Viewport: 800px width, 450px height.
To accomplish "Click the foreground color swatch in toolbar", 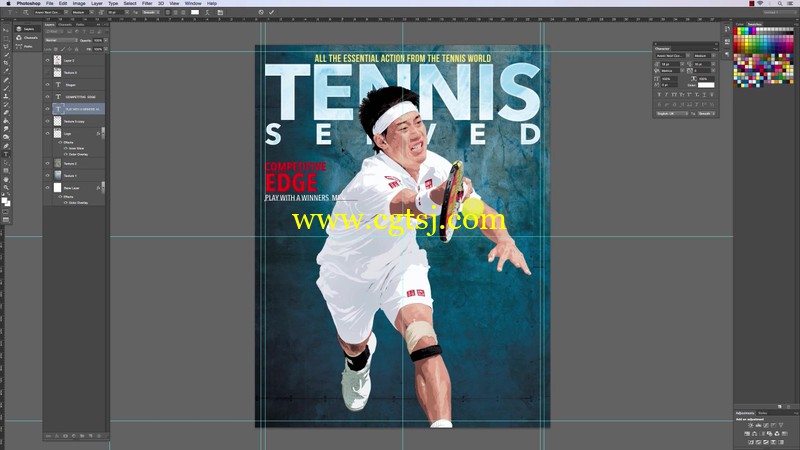I will point(4,199).
